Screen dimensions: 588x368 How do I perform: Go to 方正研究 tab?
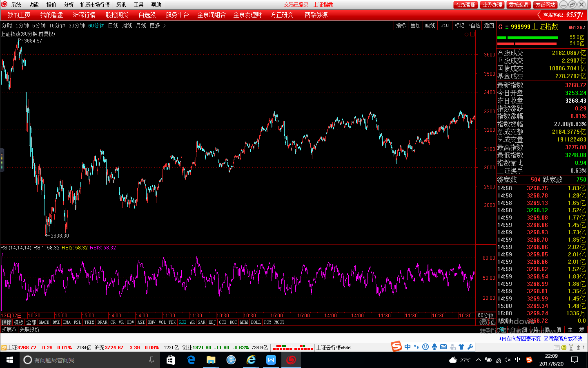coord(282,15)
